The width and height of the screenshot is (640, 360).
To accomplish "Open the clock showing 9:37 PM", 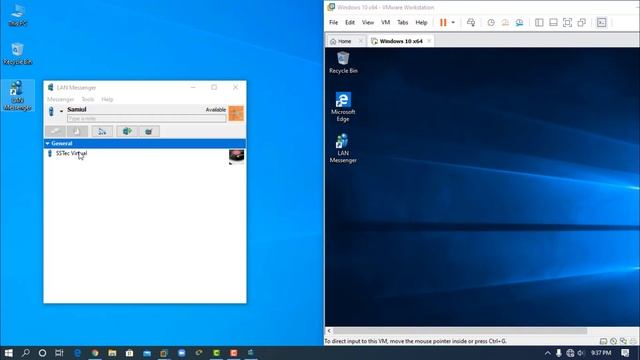I will pos(601,353).
